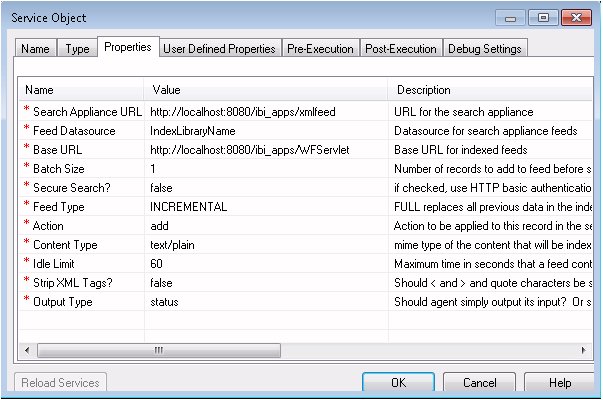Screen dimensions: 603x400
Task: Select the Feed Type name cell
Action: point(82,207)
